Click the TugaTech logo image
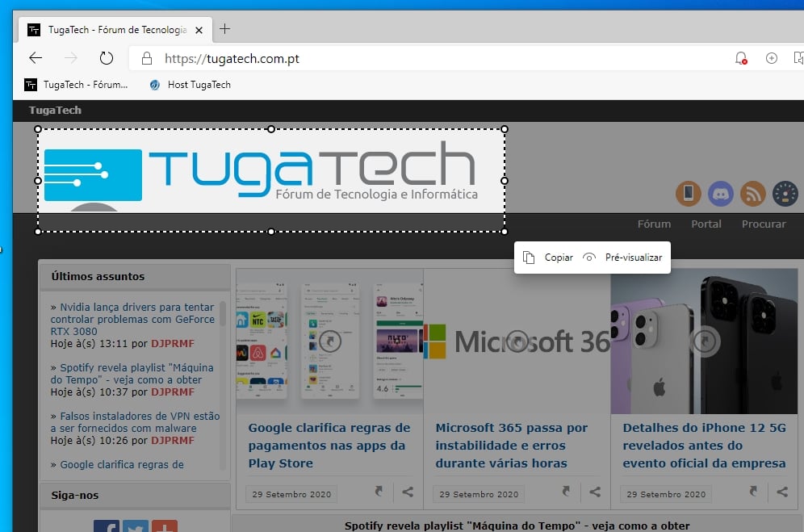 coord(261,176)
